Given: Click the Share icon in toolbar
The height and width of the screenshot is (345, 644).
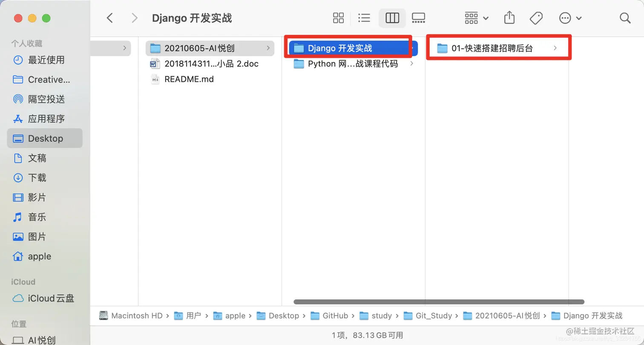Looking at the screenshot, I should pyautogui.click(x=509, y=18).
